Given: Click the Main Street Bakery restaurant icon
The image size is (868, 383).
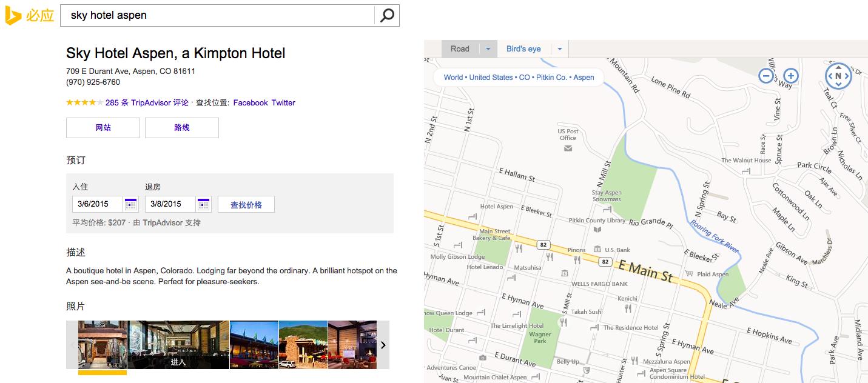Looking at the screenshot, I should (x=519, y=248).
